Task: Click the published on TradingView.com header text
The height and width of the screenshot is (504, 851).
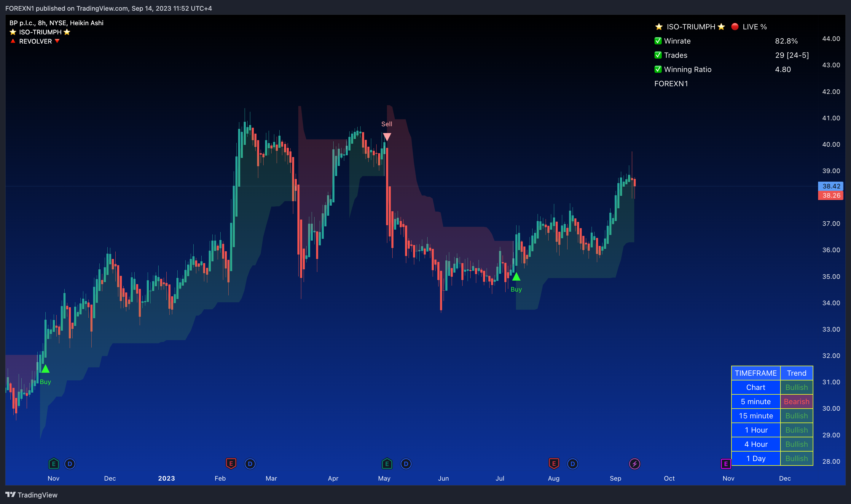Action: click(x=109, y=8)
